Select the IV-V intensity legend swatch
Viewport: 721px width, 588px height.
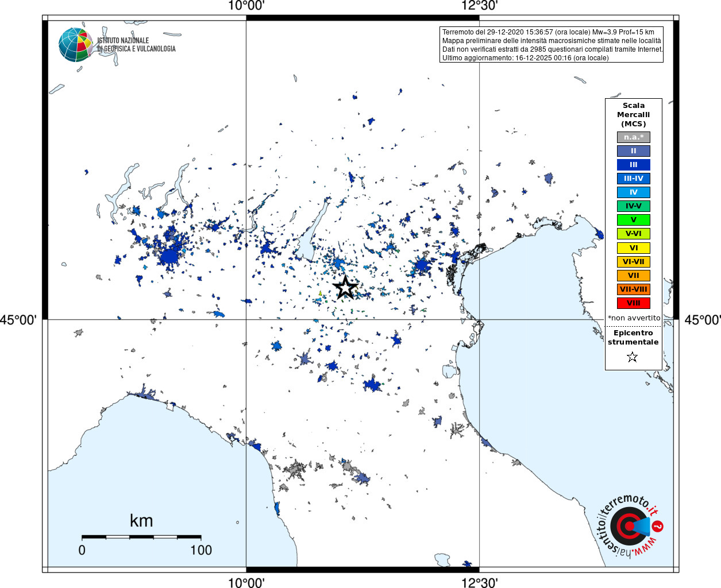coord(634,206)
